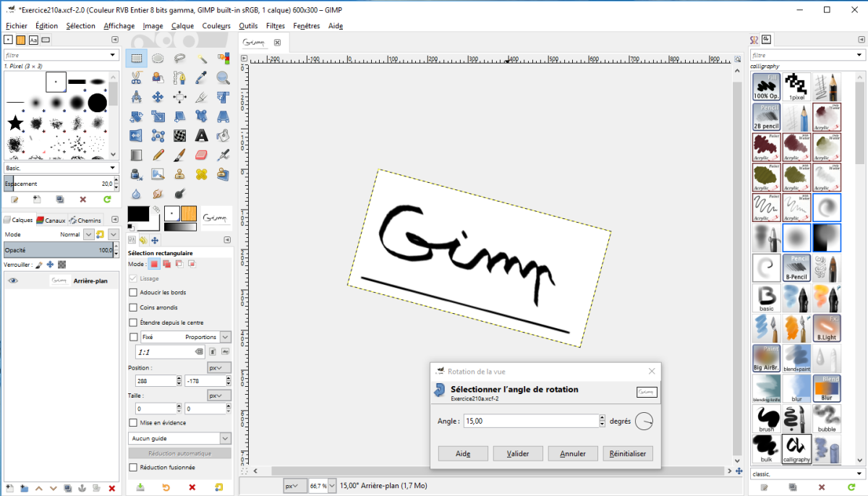
Task: Tick the Fixé proportions checkbox
Action: tap(133, 337)
